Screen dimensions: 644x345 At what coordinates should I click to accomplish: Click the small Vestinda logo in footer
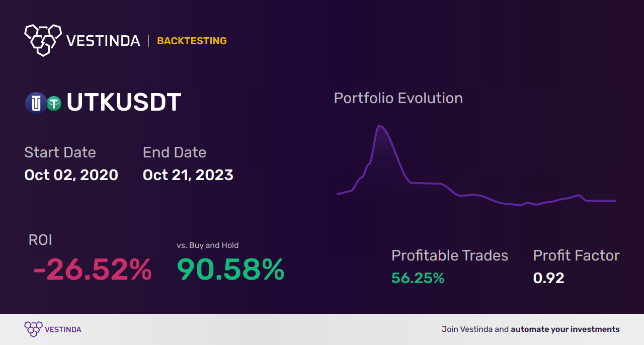(x=33, y=329)
